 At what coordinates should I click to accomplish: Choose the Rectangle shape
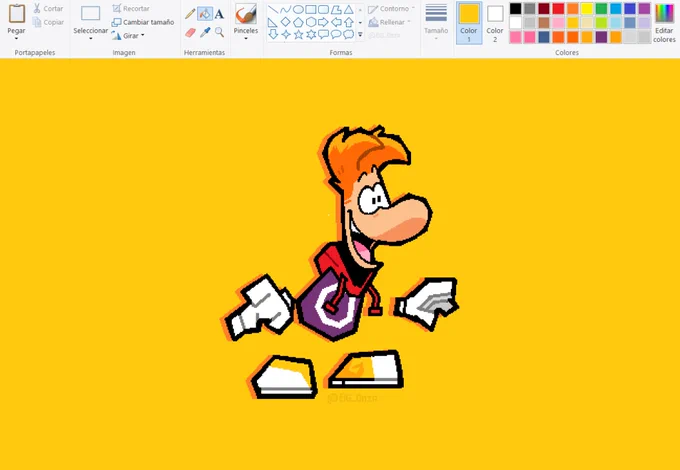tap(311, 10)
